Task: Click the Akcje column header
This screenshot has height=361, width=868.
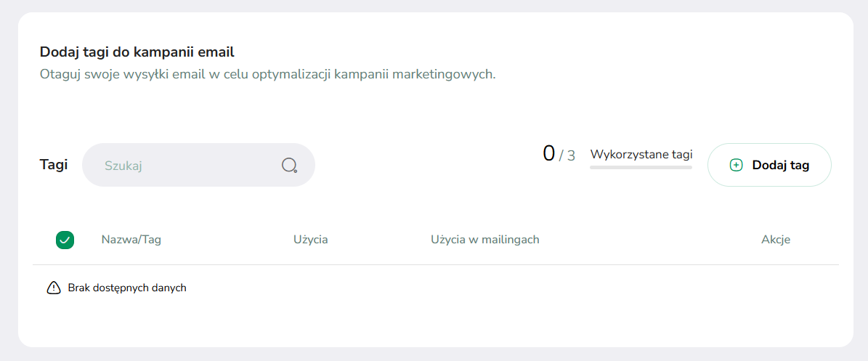Action: point(776,240)
